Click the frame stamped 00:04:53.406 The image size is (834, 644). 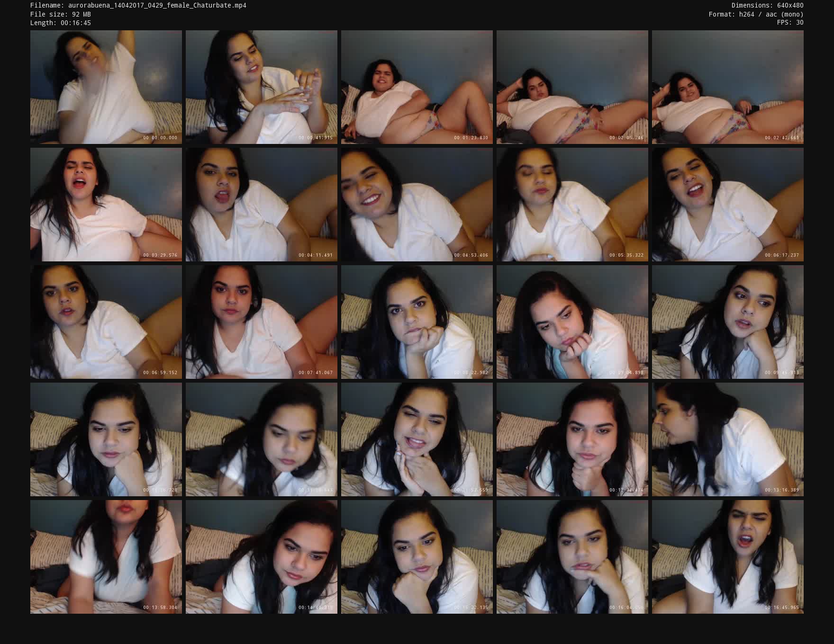tap(417, 205)
